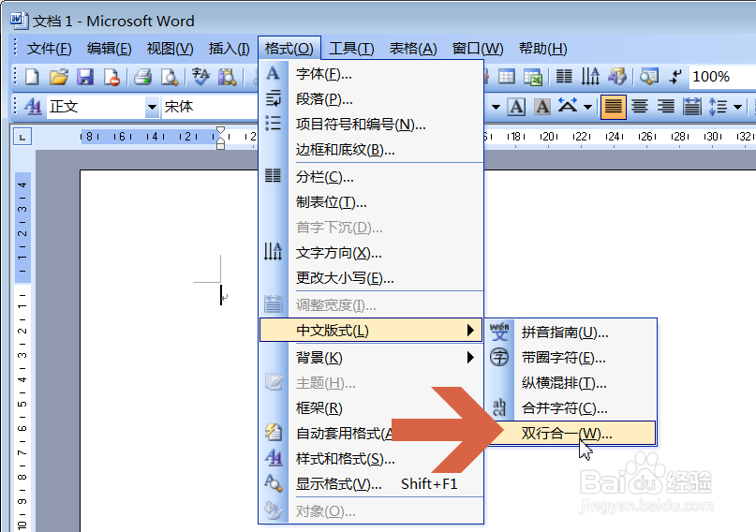Select 拼音指南(U)... in submenu
Viewport: 756px width, 532px height.
tap(571, 332)
